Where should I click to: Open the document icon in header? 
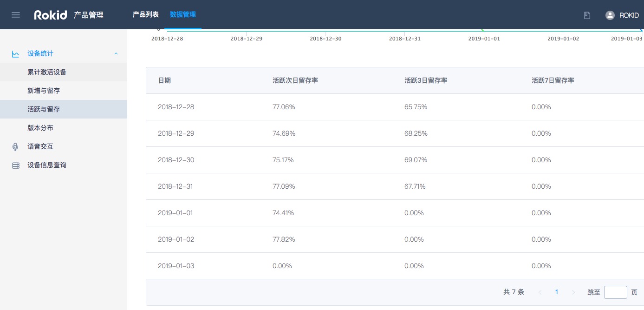tap(587, 15)
